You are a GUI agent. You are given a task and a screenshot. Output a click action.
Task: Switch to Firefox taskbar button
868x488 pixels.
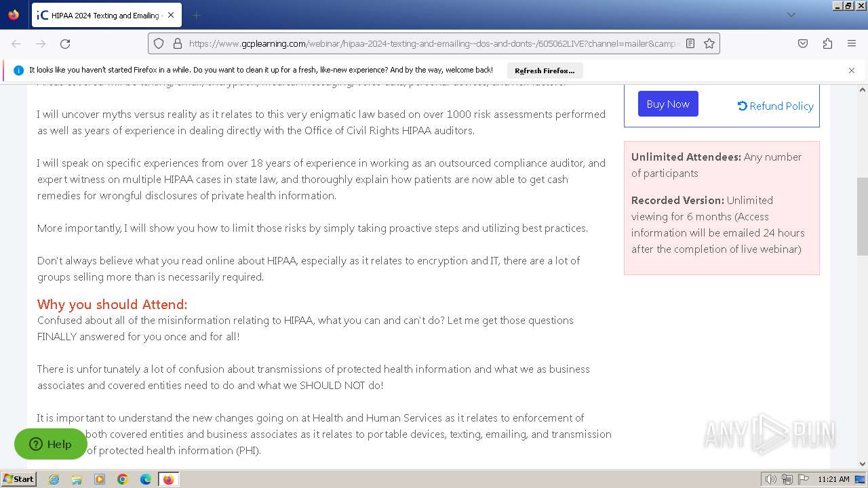point(168,479)
